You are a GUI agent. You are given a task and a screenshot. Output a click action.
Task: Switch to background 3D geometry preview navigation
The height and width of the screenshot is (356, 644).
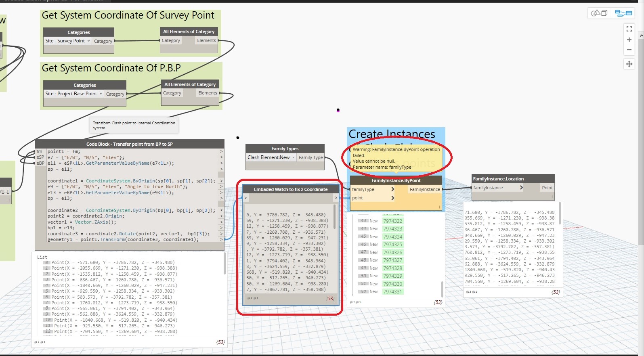coord(599,13)
